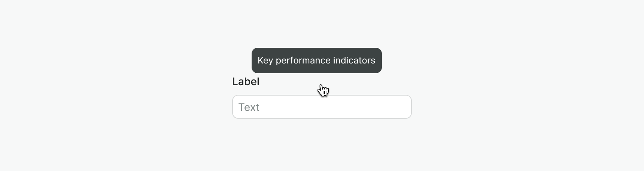644x171 pixels.
Task: Click the center of the text input
Action: (x=322, y=107)
